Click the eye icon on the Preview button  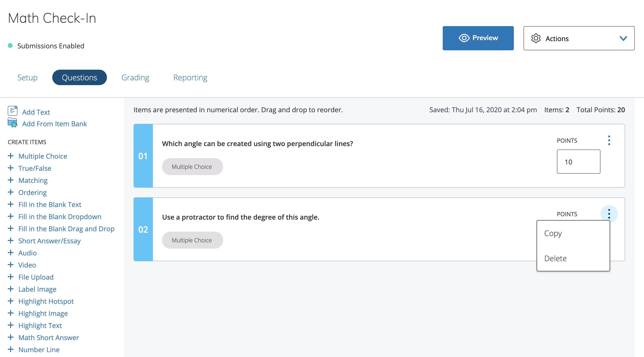(464, 38)
